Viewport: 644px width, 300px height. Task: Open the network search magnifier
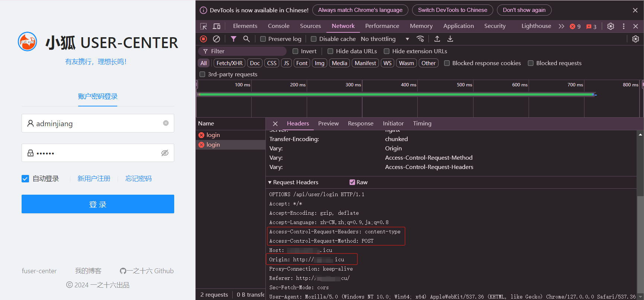[x=246, y=39]
